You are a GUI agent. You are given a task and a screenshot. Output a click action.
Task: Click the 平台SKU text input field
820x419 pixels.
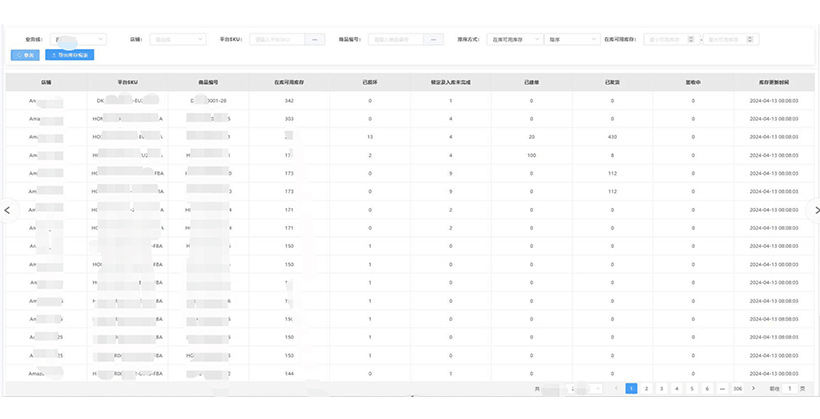(x=277, y=40)
